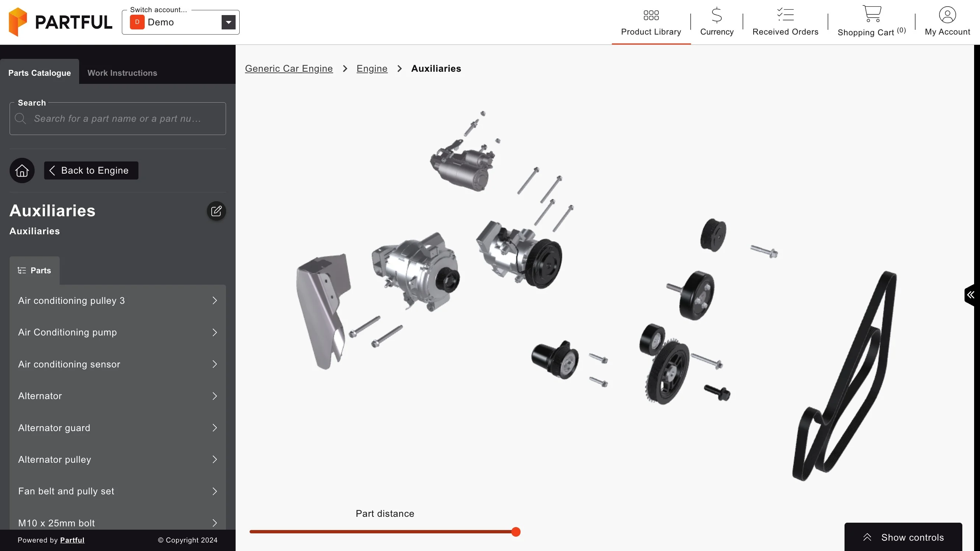Click the Demo account avatar badge
The image size is (980, 551).
click(x=137, y=22)
